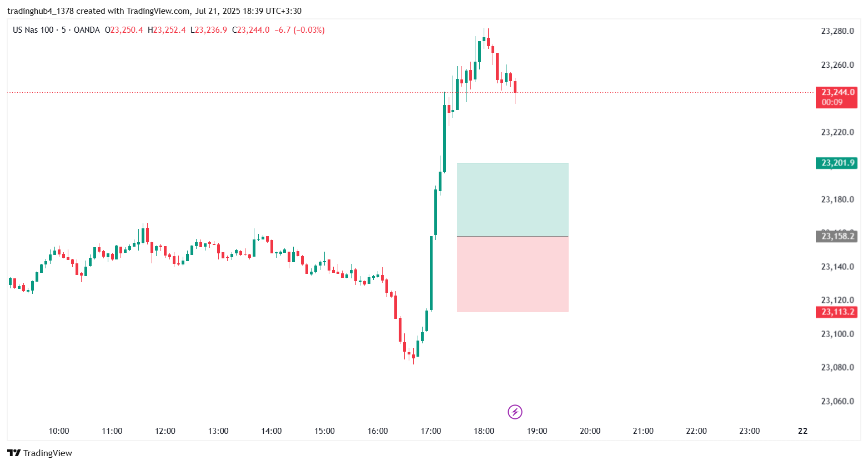The image size is (868, 465).
Task: Click the 18:00 time axis label
Action: pos(484,431)
